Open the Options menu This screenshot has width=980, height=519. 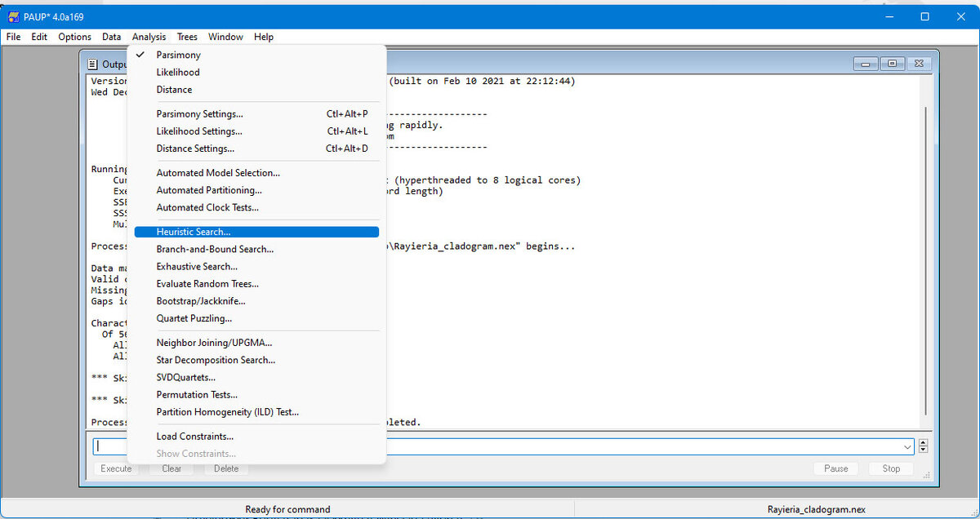point(74,37)
